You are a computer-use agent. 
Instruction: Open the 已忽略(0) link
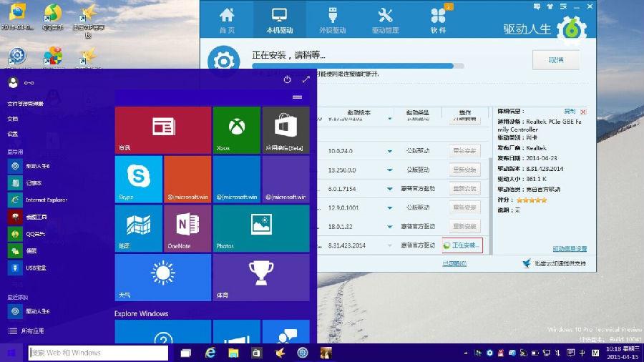(454, 263)
